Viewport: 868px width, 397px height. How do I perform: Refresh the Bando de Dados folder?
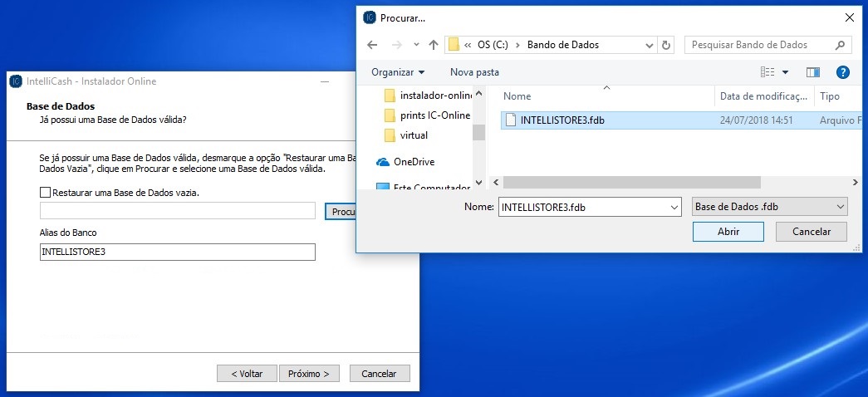click(x=666, y=46)
